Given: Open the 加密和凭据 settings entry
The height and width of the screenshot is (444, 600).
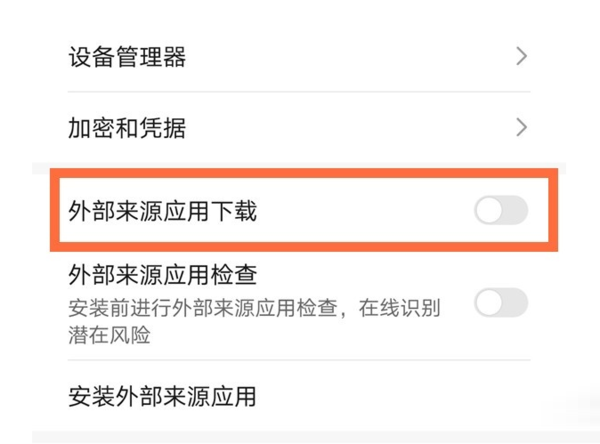Looking at the screenshot, I should pos(127,128).
